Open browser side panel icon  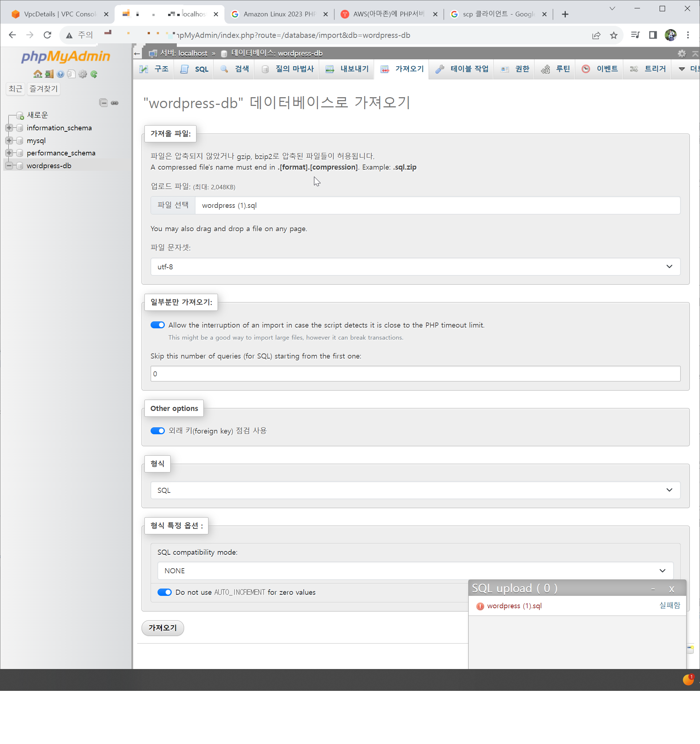click(x=653, y=35)
